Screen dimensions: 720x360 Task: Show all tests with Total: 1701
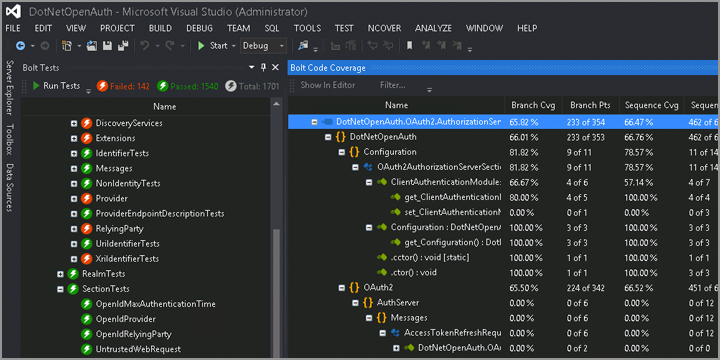252,86
